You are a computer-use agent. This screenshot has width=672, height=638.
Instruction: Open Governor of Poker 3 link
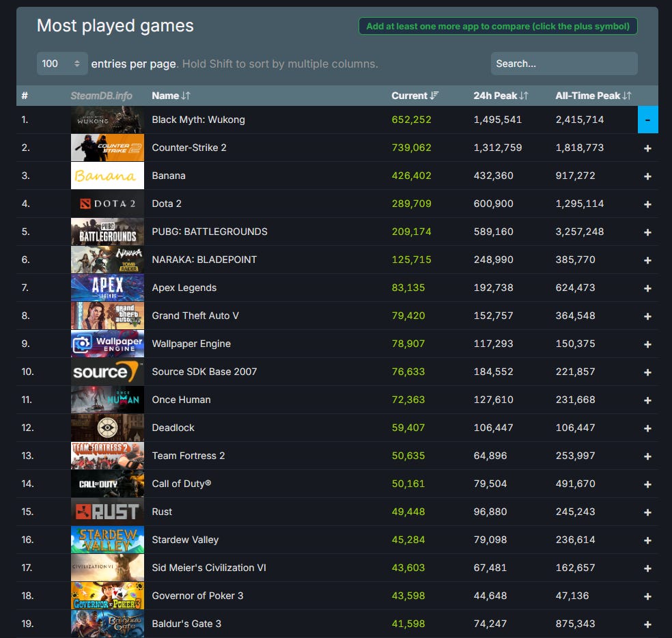pos(197,596)
